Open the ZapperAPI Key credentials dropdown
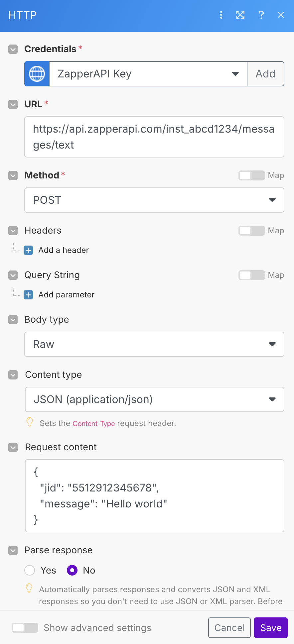Screen dimensions: 294x644 coord(148,74)
